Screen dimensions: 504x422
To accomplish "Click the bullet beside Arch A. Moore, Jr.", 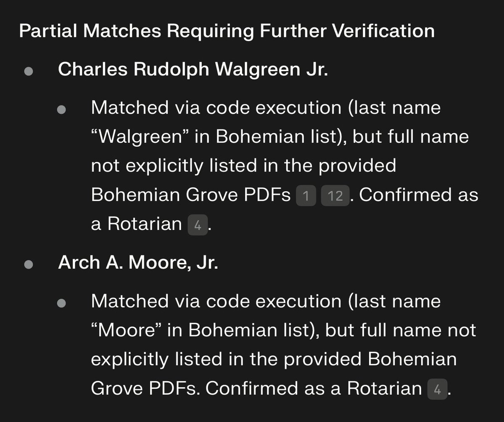I will (x=29, y=264).
